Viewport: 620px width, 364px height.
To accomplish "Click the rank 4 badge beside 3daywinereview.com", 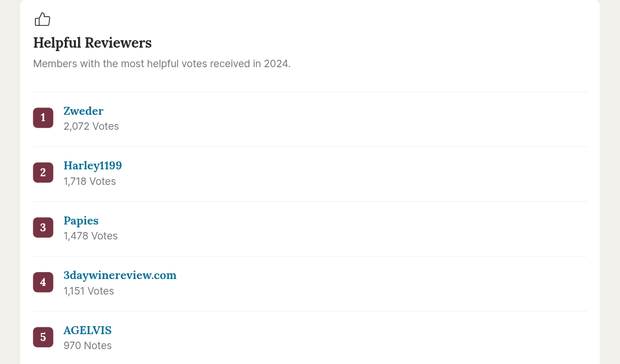I will [43, 282].
